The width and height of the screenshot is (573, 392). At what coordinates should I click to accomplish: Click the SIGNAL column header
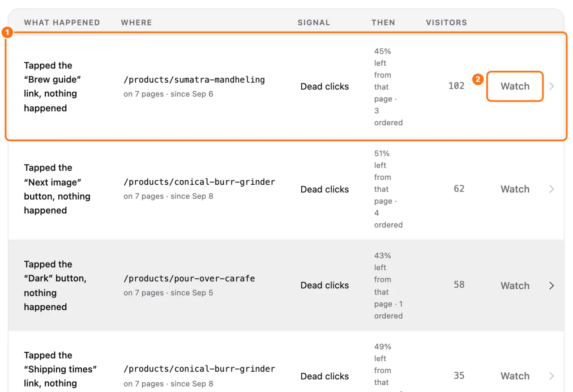tap(314, 22)
